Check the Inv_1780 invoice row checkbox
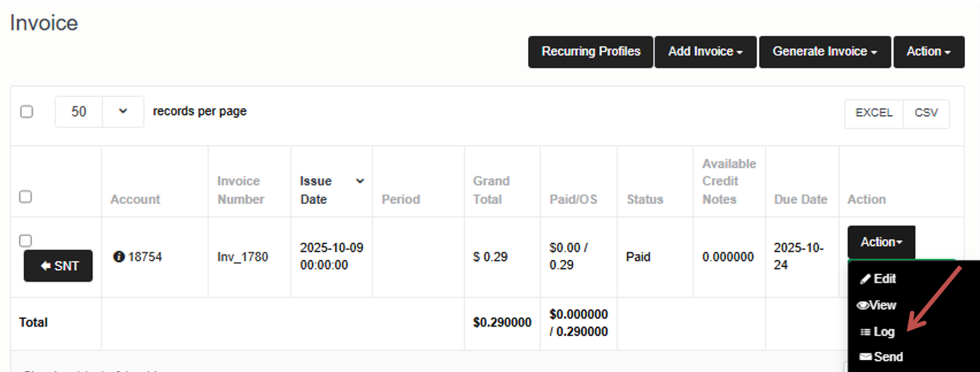The image size is (980, 372). point(25,240)
